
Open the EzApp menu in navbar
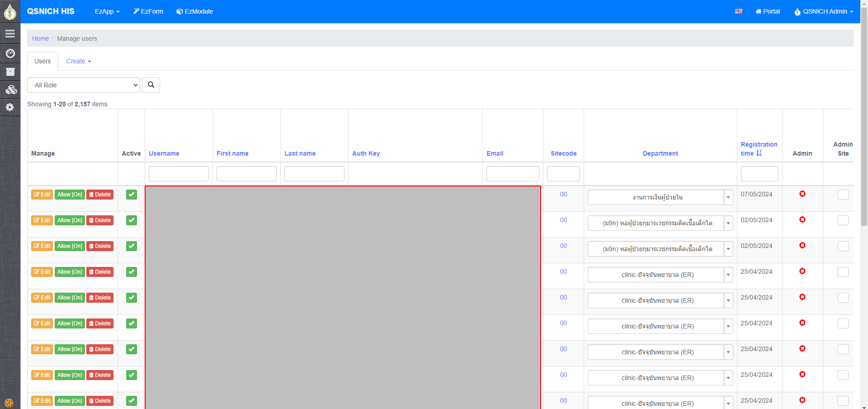(107, 11)
